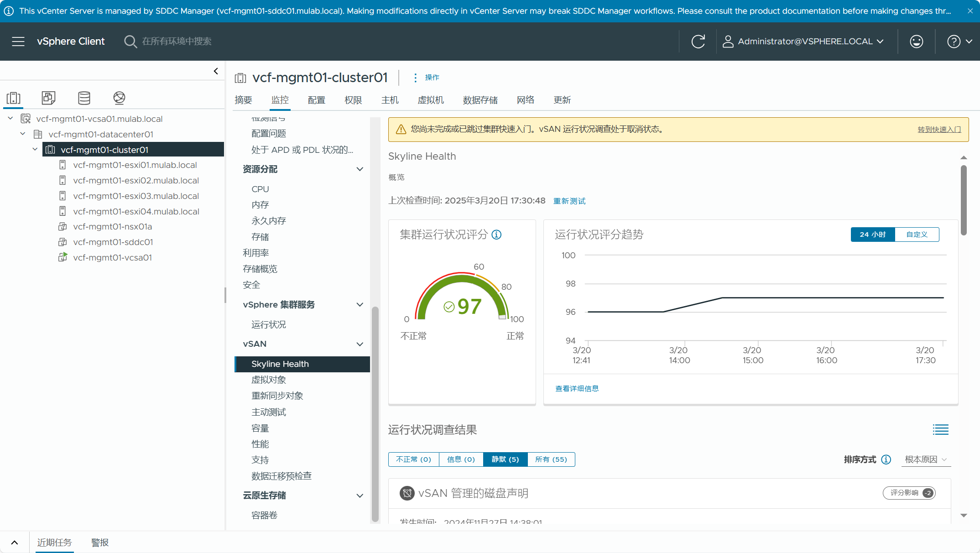Open the hamburger navigation menu
This screenshot has width=980, height=553.
point(18,42)
